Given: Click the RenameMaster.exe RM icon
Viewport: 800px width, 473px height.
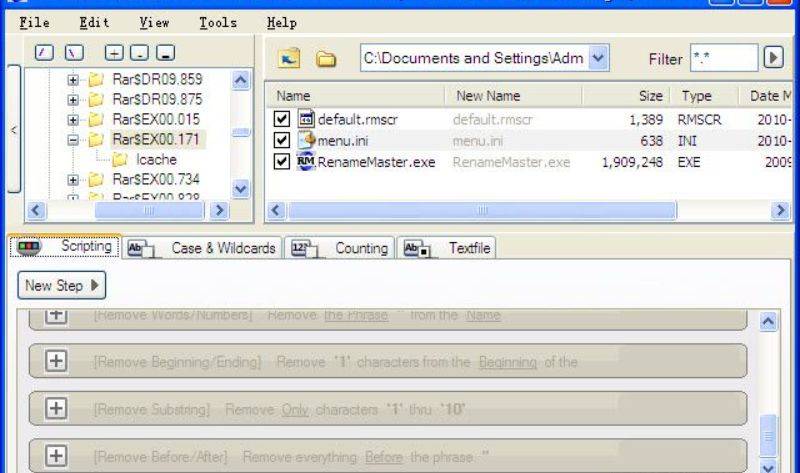Looking at the screenshot, I should click(x=306, y=162).
